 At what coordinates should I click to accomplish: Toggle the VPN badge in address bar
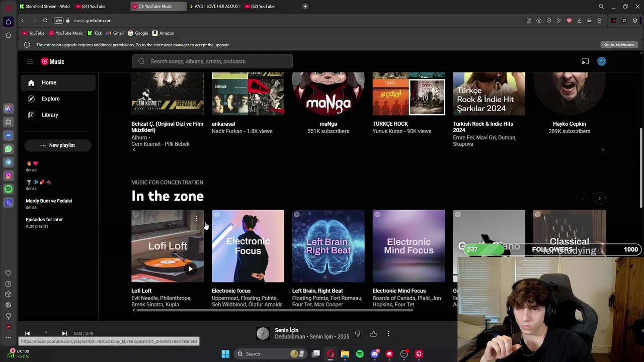[58, 21]
